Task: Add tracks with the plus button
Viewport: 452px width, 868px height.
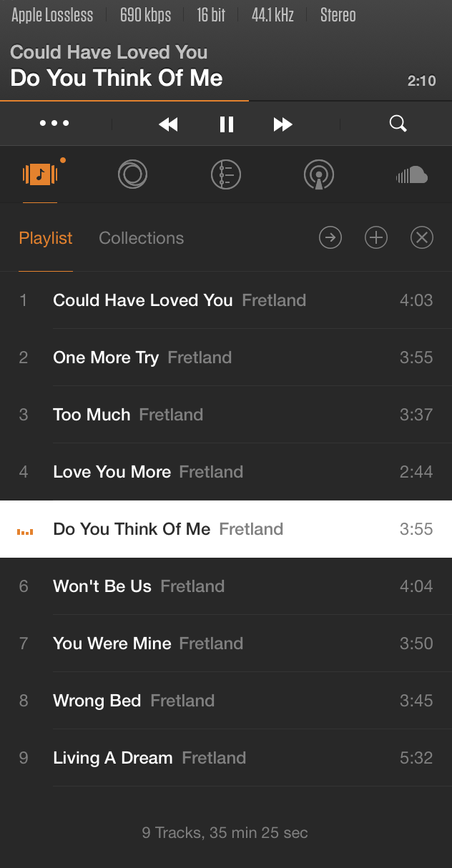Action: pyautogui.click(x=376, y=237)
